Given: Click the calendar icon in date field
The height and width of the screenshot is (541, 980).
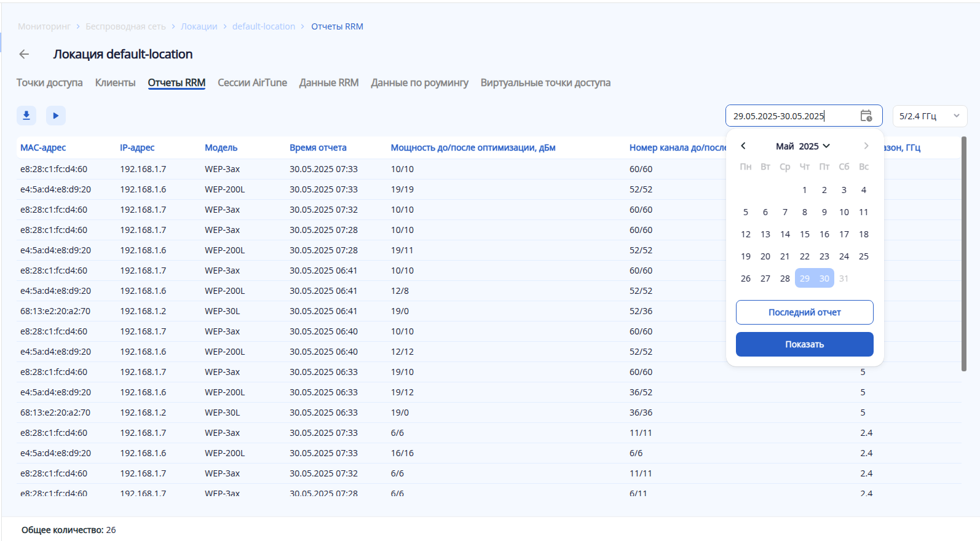Looking at the screenshot, I should pos(866,116).
